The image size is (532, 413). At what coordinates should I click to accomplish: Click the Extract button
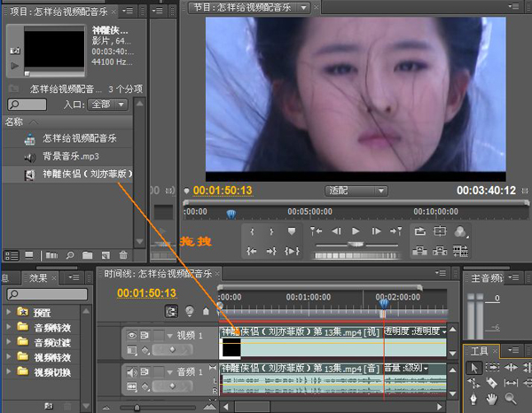pos(440,251)
